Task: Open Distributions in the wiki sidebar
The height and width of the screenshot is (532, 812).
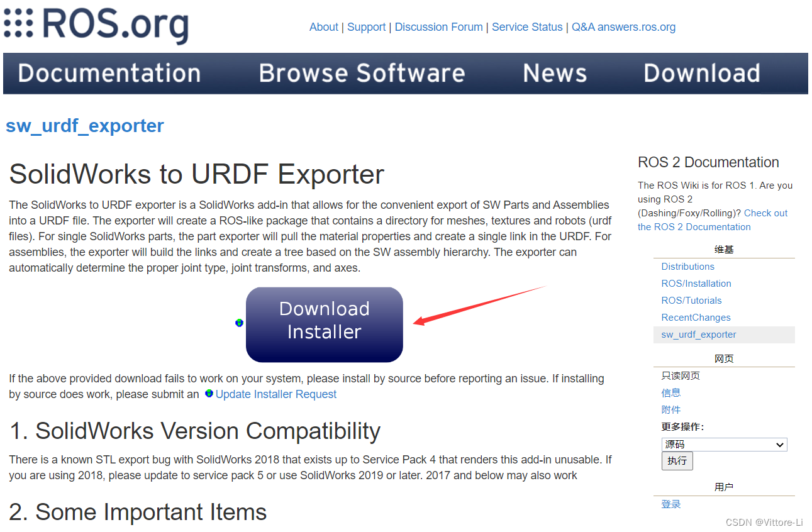Action: click(x=687, y=267)
